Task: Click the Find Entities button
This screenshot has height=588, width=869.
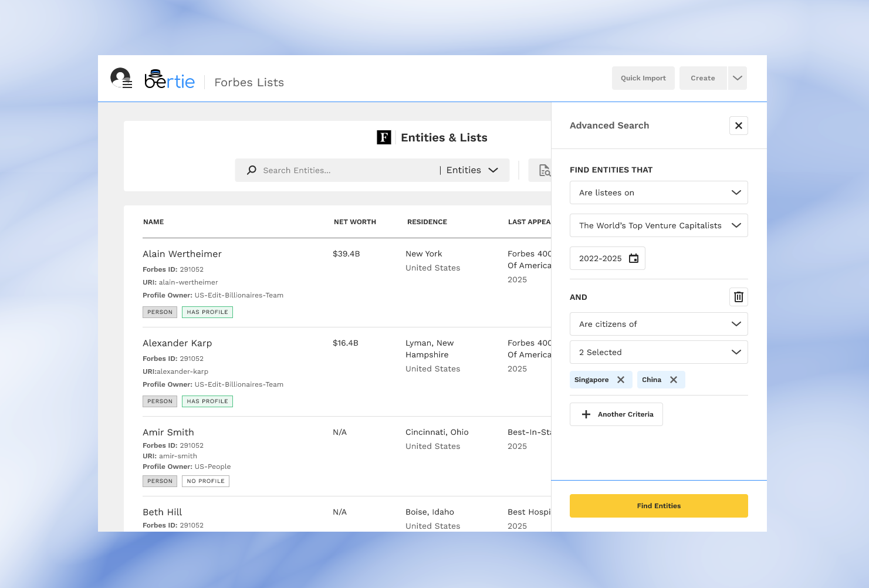Action: [x=659, y=506]
